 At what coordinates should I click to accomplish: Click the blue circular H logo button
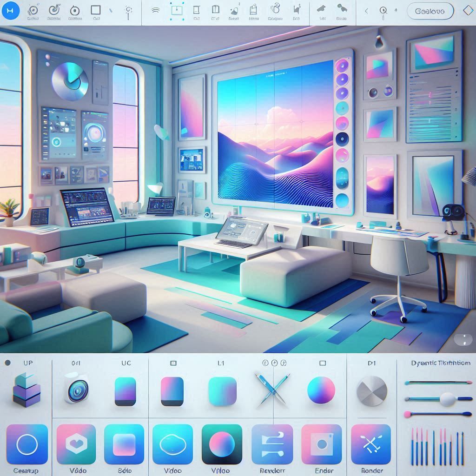click(11, 10)
